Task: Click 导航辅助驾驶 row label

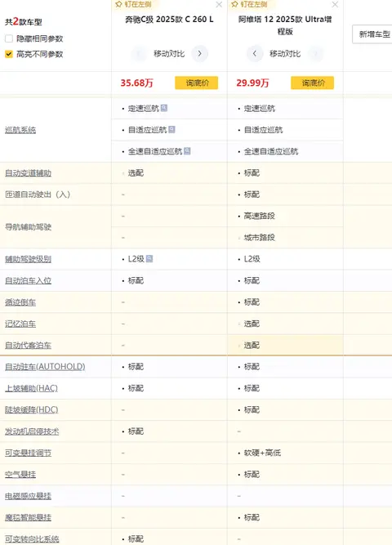Action: click(28, 227)
